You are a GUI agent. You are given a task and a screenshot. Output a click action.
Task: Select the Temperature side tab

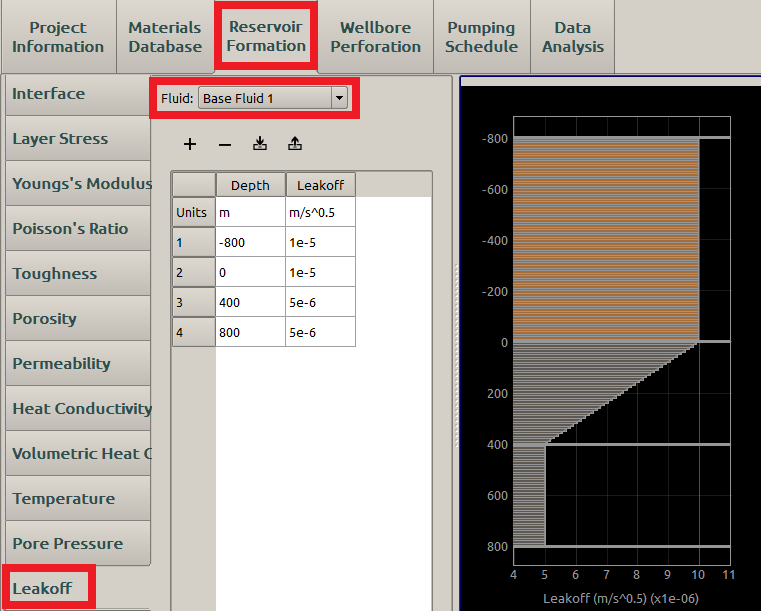point(78,499)
